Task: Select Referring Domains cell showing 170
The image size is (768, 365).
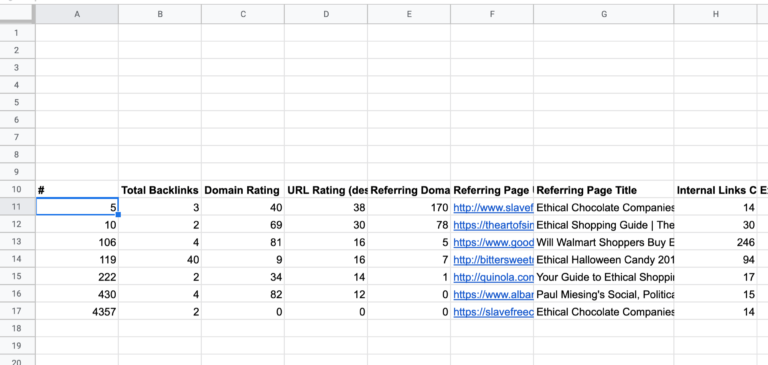Action: [409, 208]
